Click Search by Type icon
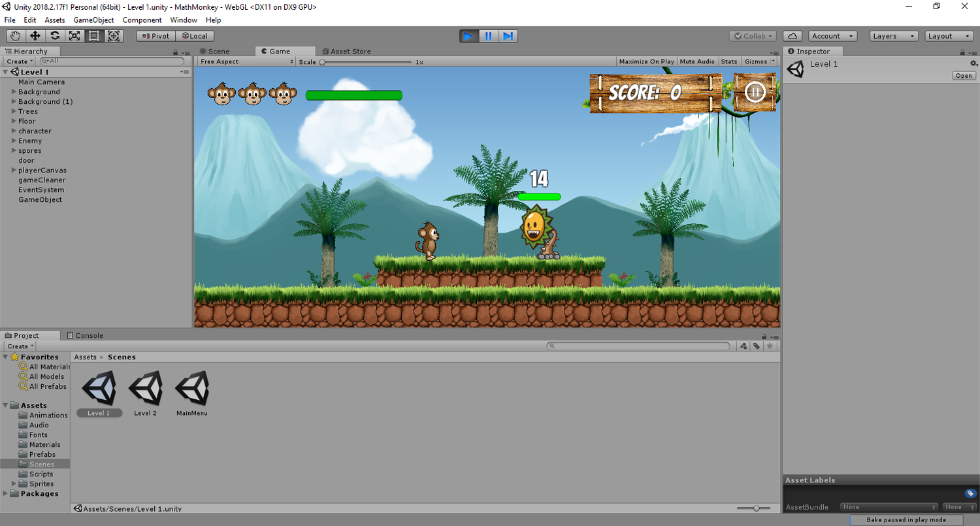 pos(743,346)
